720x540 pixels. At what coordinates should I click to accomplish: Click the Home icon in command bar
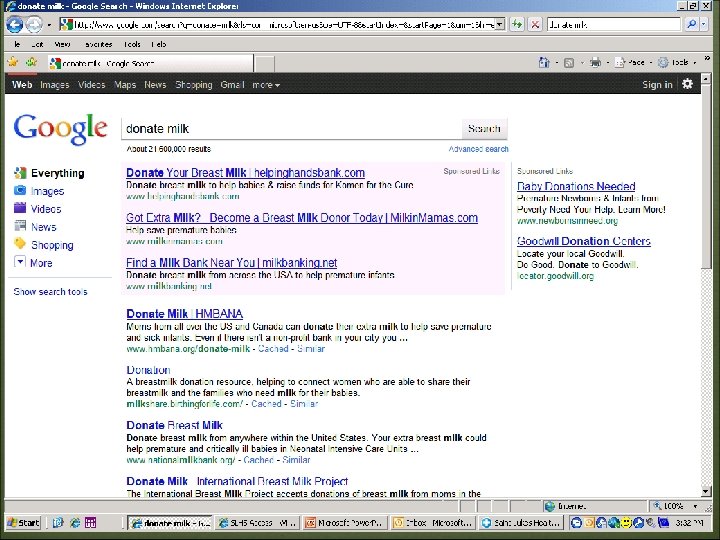click(x=544, y=62)
